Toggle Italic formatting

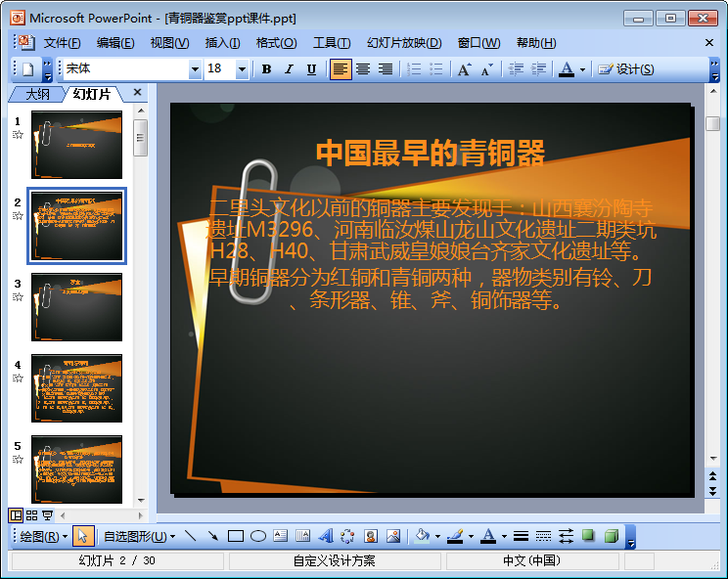(x=289, y=69)
